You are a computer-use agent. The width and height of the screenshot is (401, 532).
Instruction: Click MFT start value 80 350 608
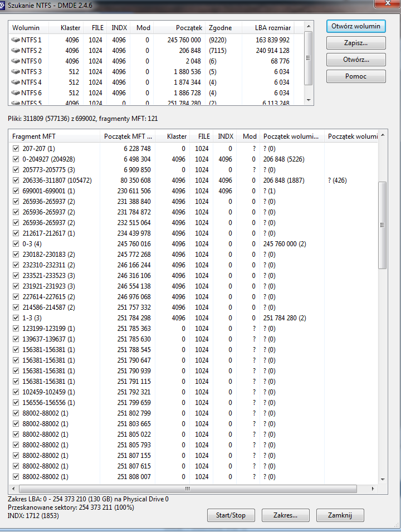pyautogui.click(x=135, y=180)
